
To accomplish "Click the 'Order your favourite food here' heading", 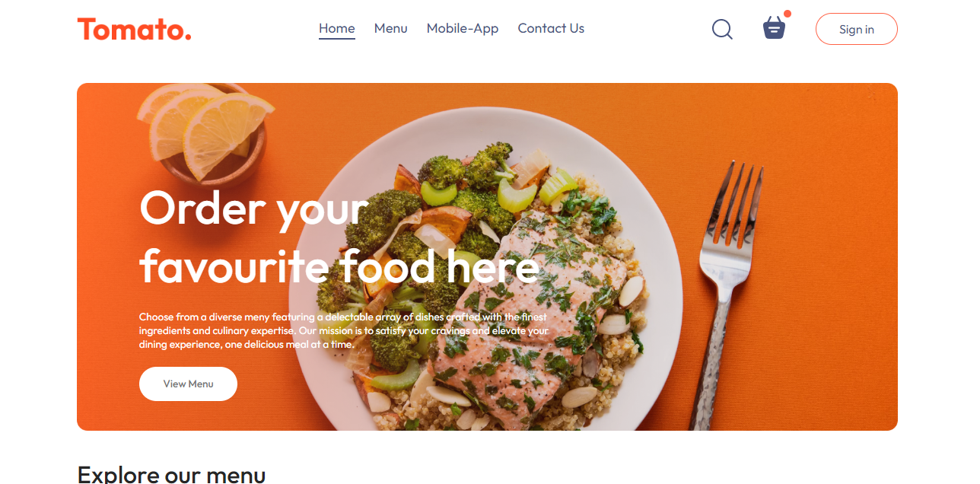I will tap(339, 237).
